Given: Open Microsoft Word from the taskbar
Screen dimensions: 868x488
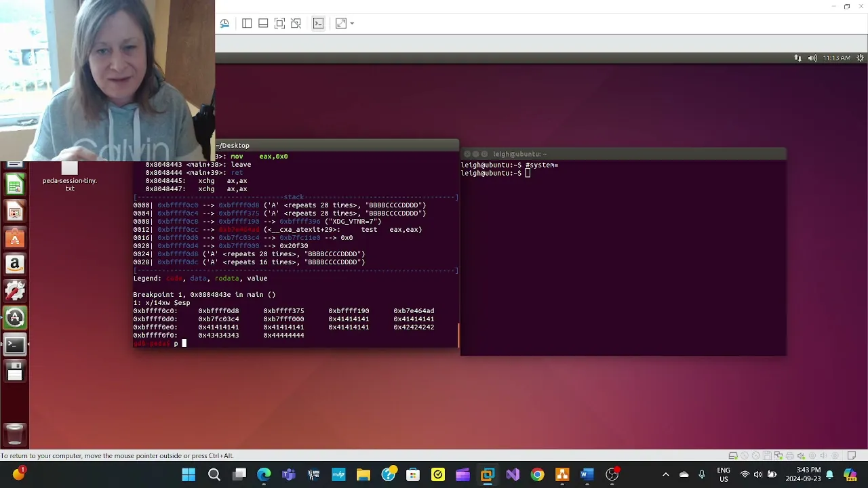Looking at the screenshot, I should point(587,475).
